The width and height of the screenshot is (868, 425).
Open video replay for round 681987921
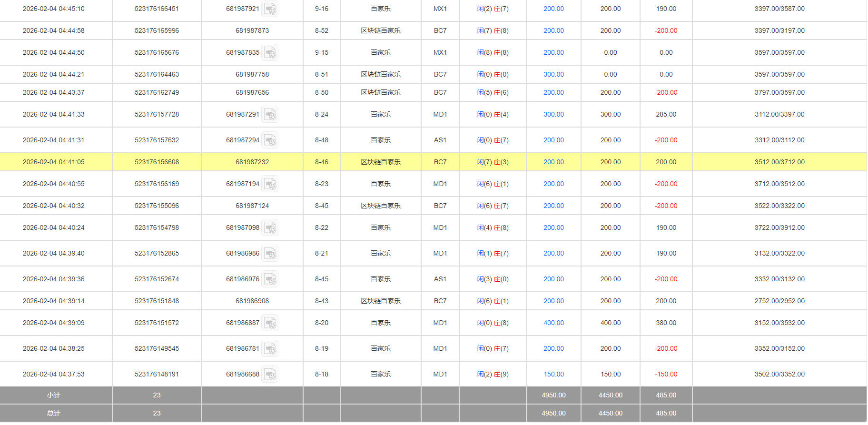(x=270, y=9)
